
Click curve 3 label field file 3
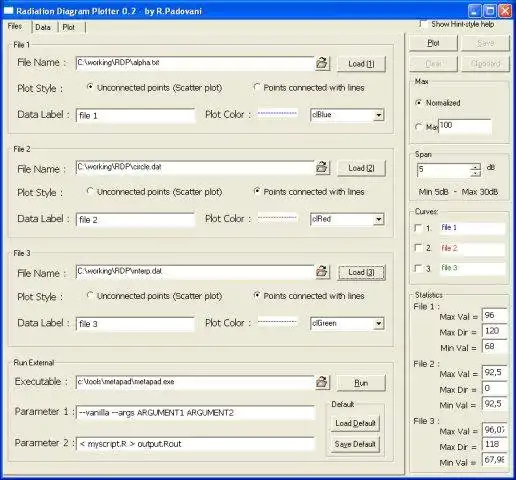point(473,269)
